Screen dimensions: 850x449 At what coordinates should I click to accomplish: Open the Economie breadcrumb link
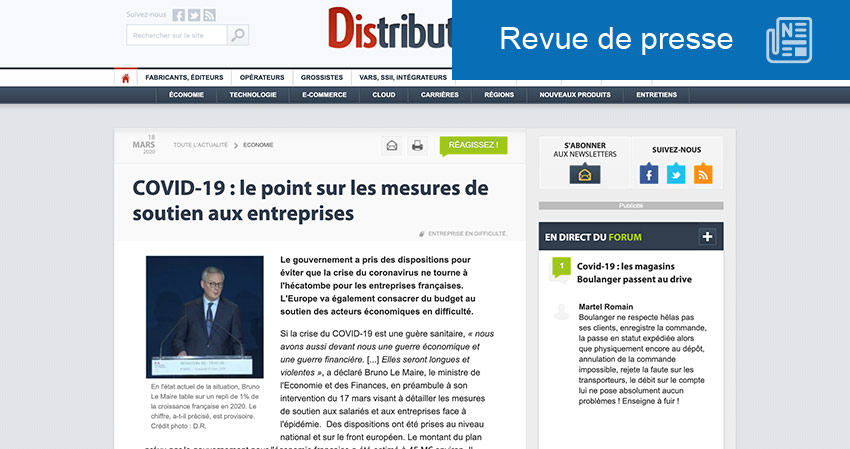click(x=258, y=145)
